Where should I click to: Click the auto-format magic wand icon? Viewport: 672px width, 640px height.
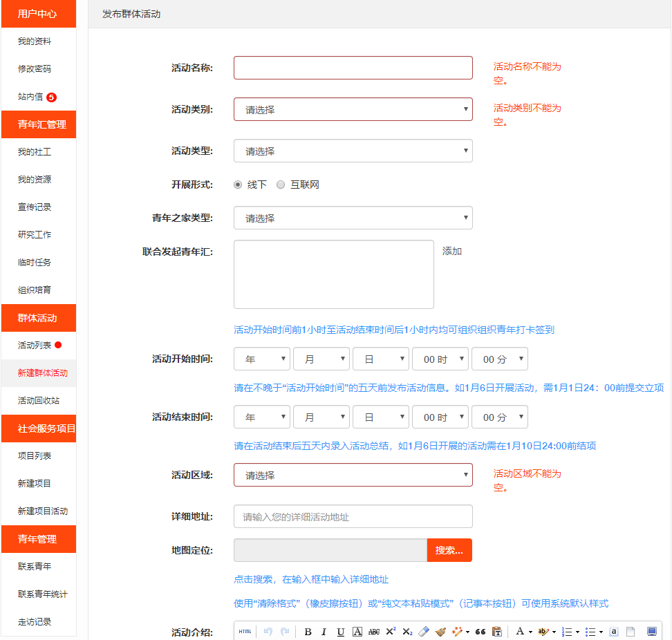point(457,632)
